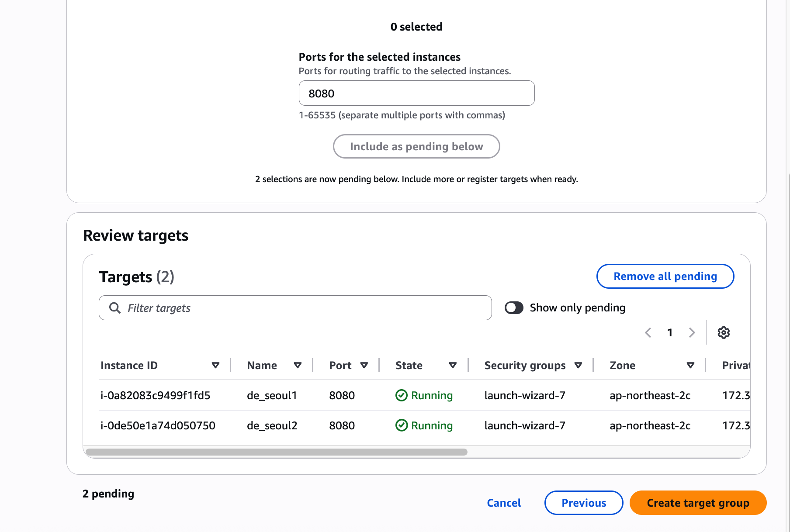
Task: Go to next page of targets
Action: click(692, 333)
